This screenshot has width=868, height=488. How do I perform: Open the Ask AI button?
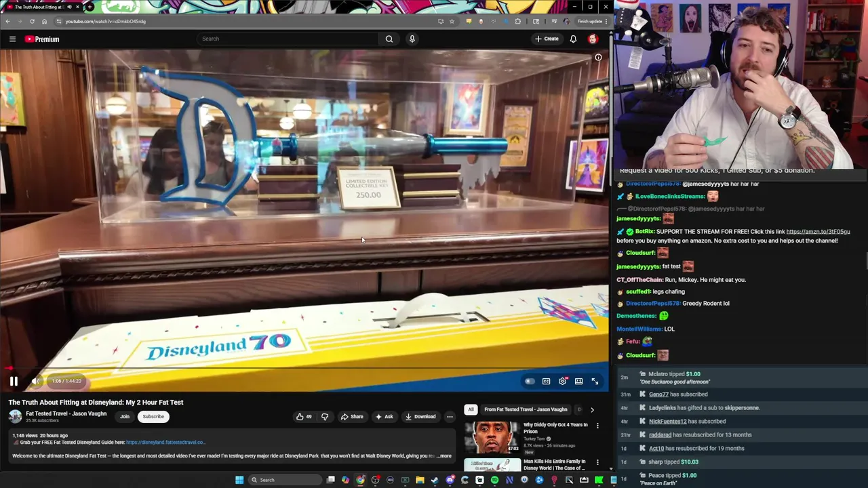(384, 416)
